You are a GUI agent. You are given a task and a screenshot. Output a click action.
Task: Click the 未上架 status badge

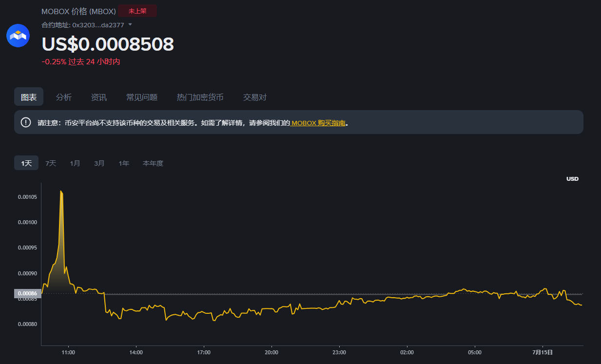(x=137, y=11)
